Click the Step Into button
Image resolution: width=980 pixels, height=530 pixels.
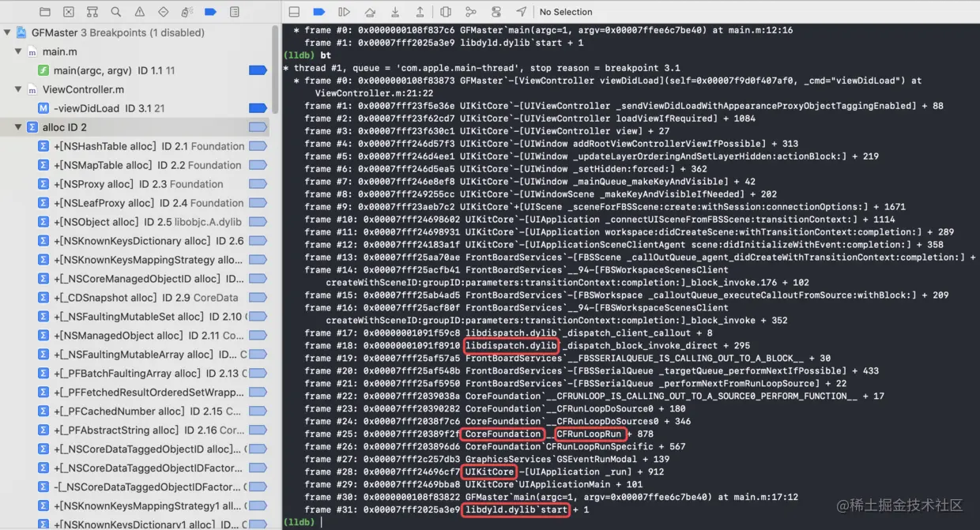tap(395, 12)
